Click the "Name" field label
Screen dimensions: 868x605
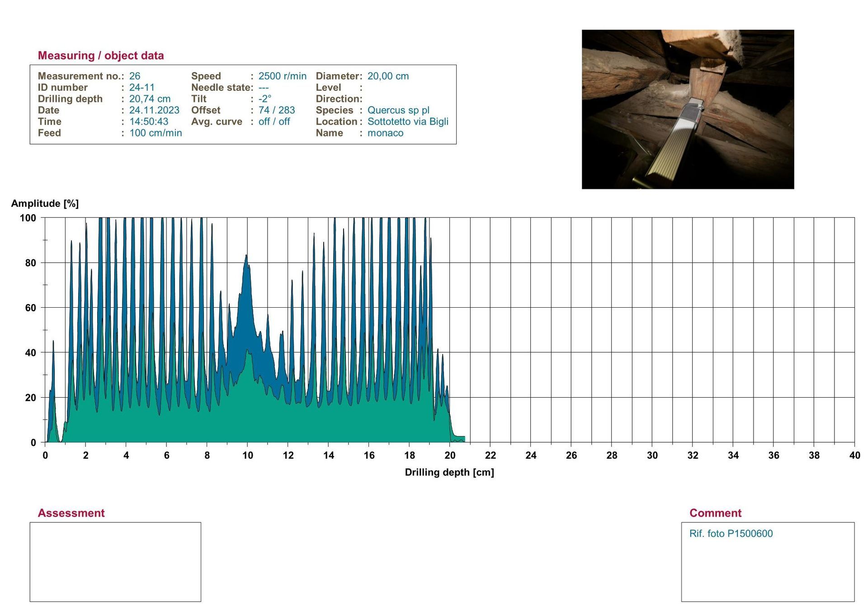tap(330, 133)
